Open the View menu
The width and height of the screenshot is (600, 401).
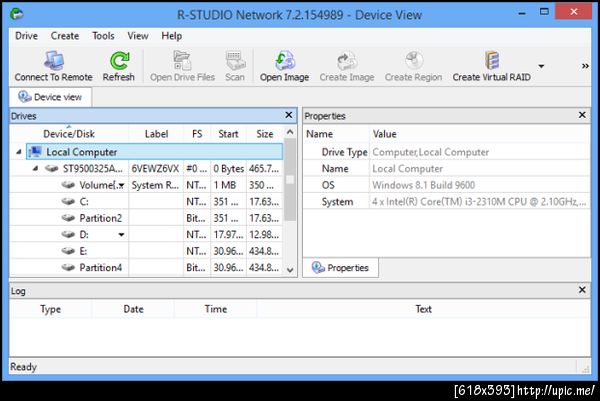[138, 36]
